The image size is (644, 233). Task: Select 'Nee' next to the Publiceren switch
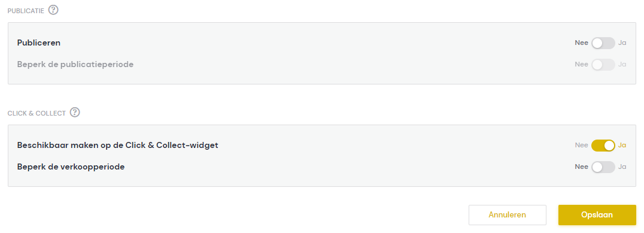pyautogui.click(x=582, y=43)
